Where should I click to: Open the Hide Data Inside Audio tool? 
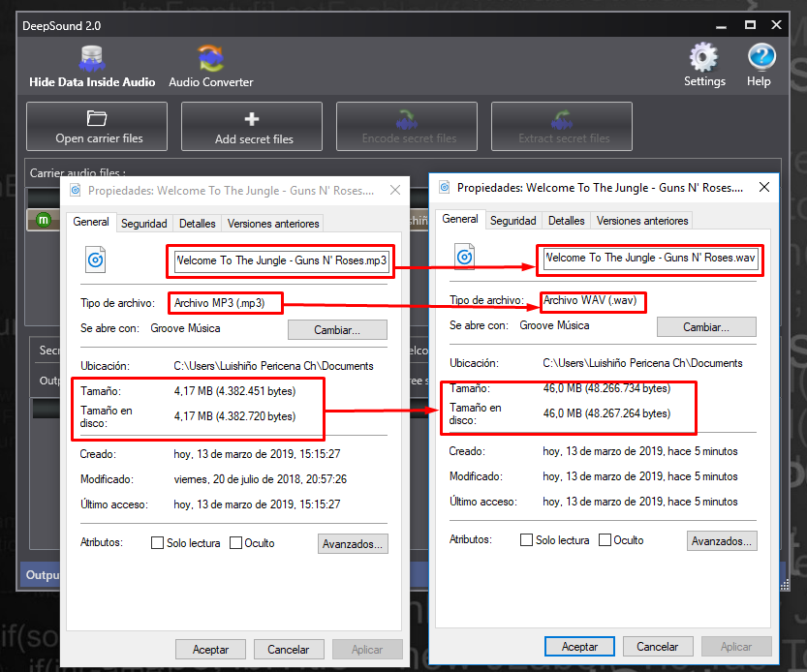tap(92, 67)
